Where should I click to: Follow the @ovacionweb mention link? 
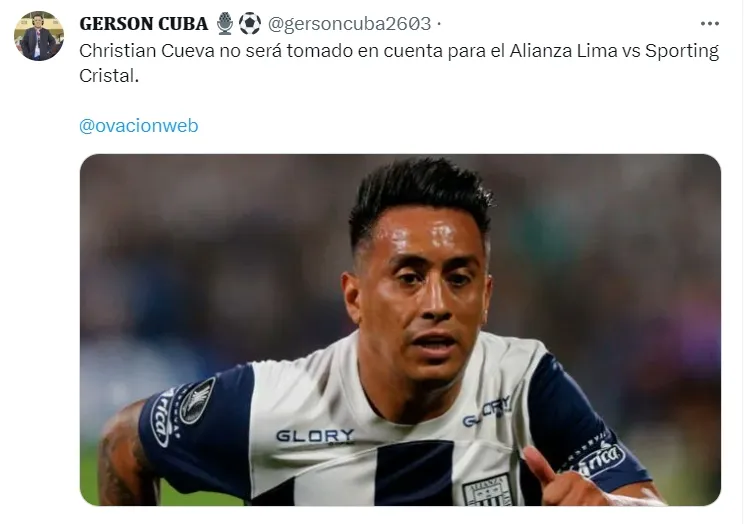(x=139, y=126)
